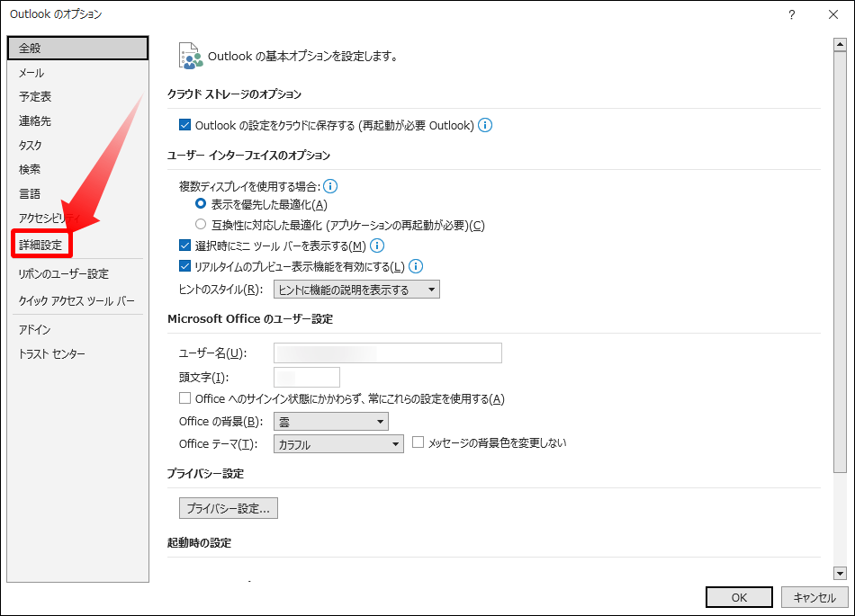Click info icon next to 複数ディスプレイを使用する場合
The image size is (855, 616).
click(330, 187)
